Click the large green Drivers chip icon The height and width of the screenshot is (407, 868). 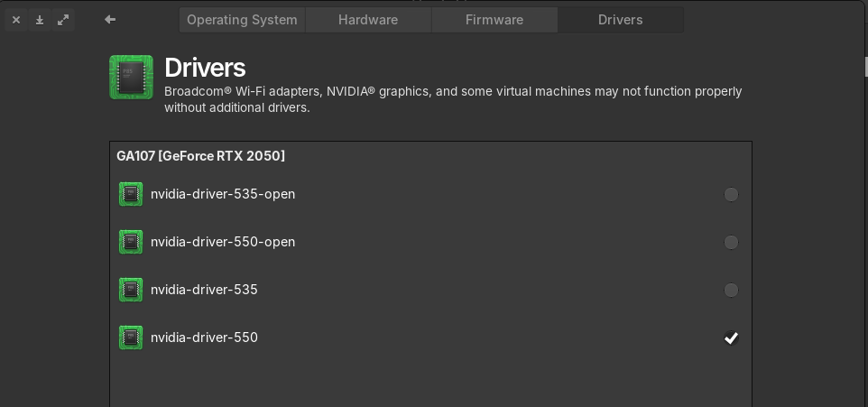(131, 77)
